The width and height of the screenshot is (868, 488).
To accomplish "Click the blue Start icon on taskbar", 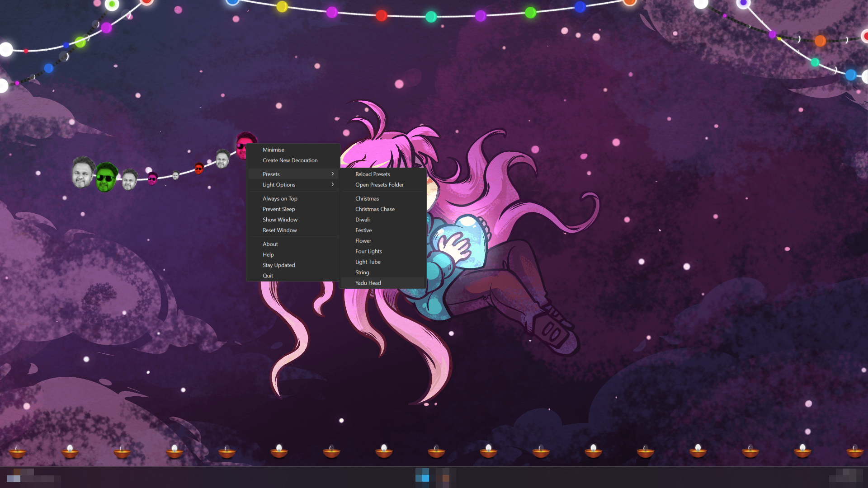I will 422,475.
